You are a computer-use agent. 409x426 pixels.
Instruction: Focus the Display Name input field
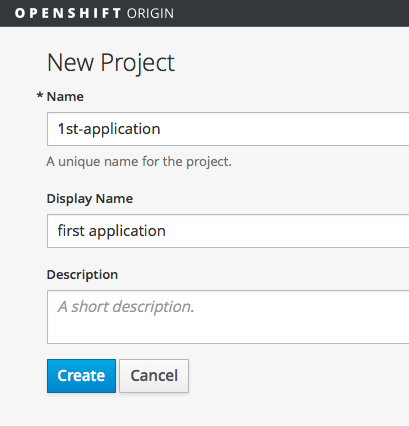pos(228,231)
